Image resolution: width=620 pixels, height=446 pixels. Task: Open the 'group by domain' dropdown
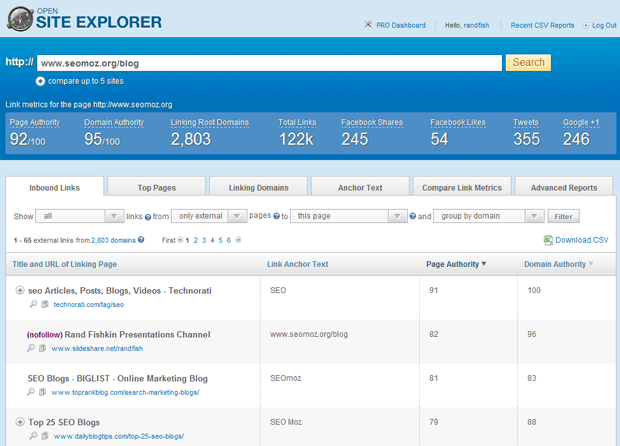point(489,216)
